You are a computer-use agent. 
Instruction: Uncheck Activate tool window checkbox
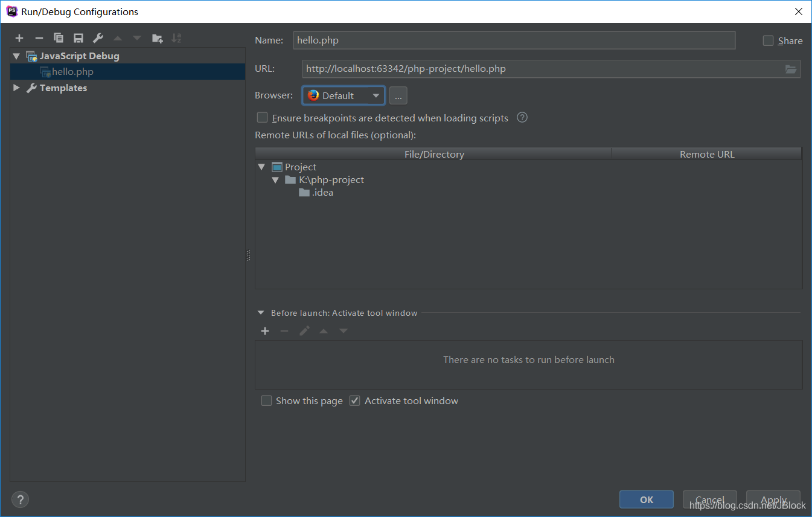[x=355, y=400]
